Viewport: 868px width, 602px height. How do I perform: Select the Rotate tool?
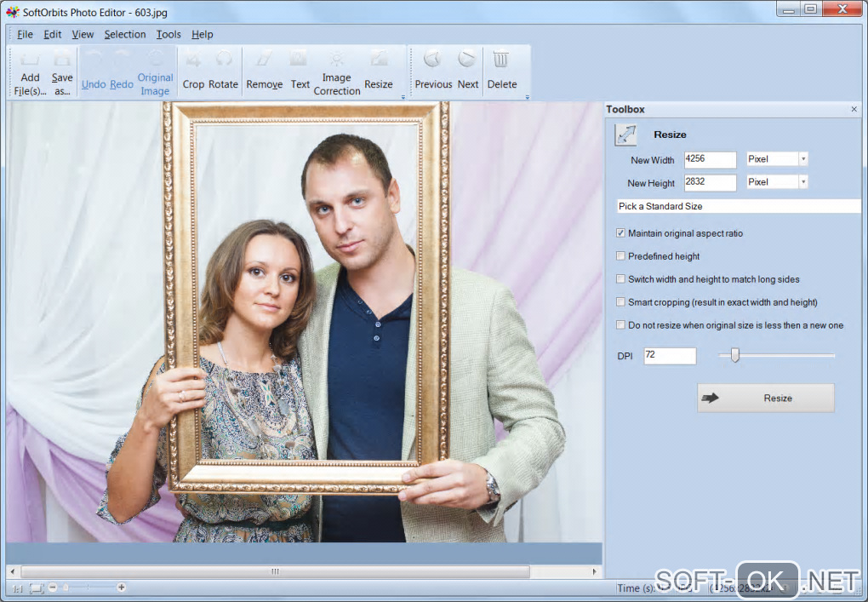(x=224, y=73)
